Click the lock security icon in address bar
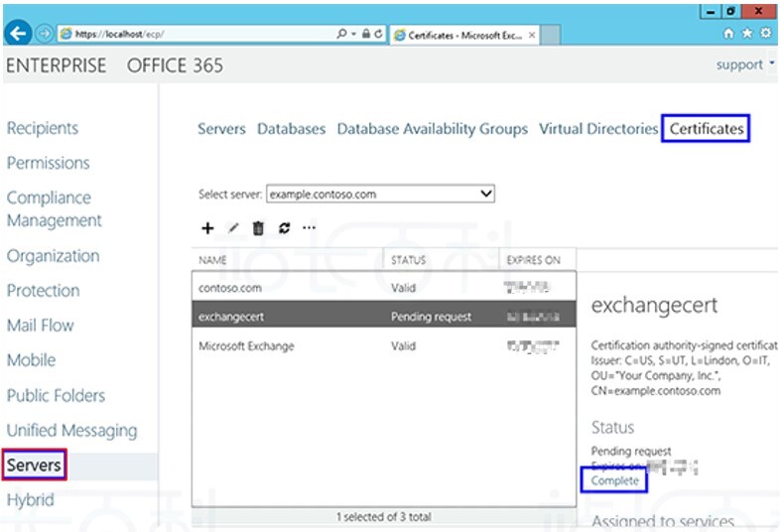This screenshot has width=780, height=532. [x=365, y=34]
